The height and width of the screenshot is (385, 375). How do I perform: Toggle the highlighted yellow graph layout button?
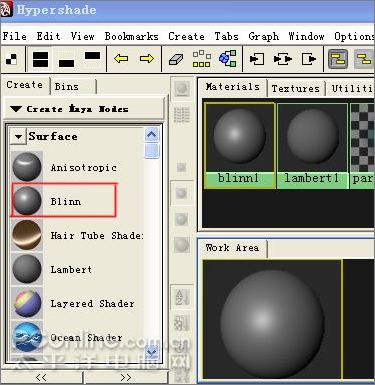tap(338, 59)
